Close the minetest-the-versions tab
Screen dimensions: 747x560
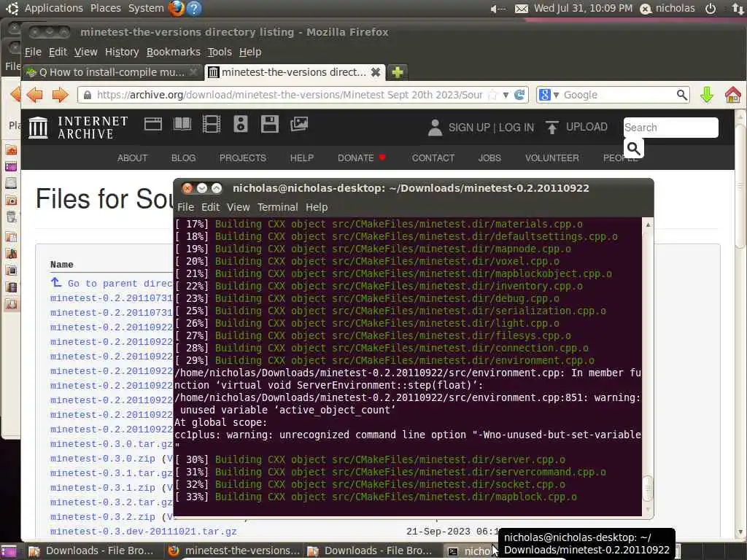point(376,72)
